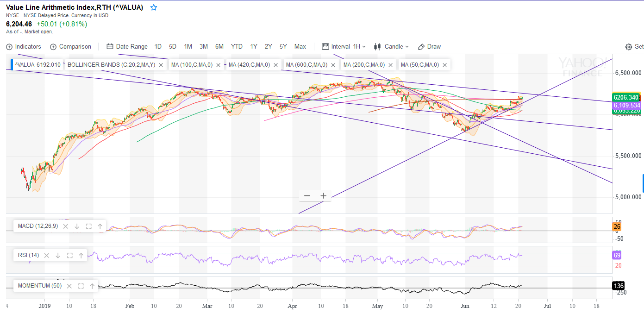Click the ^VALUA 6192.010 series label
The image size is (644, 320).
38,65
